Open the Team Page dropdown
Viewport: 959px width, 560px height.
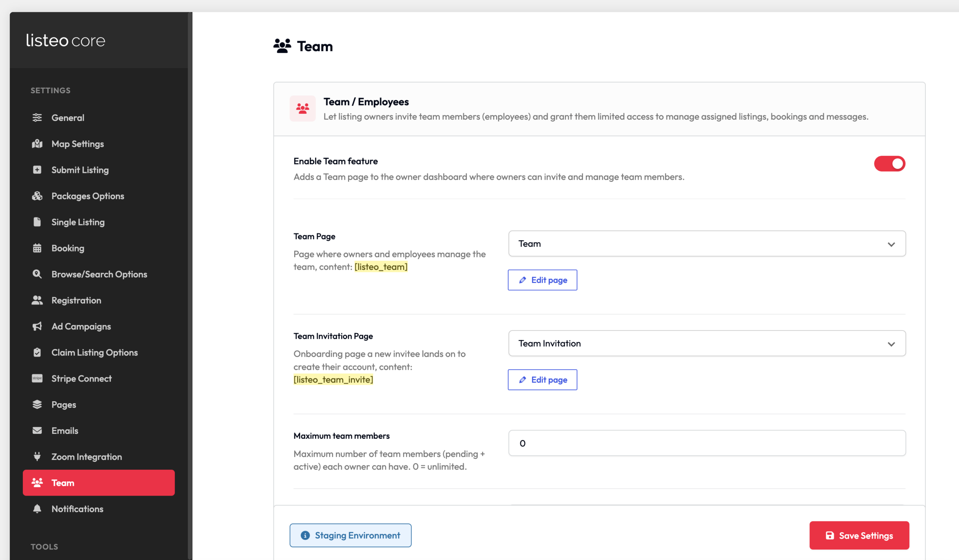707,243
